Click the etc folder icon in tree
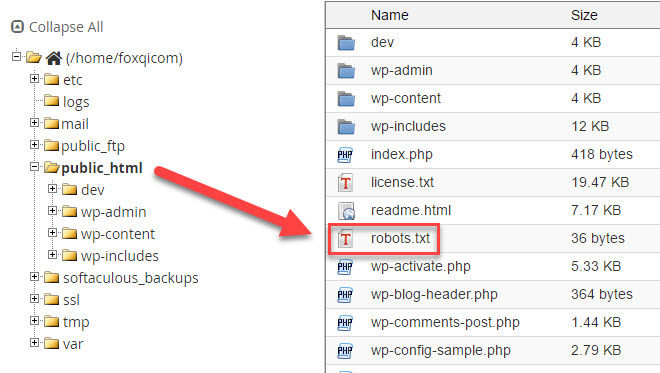Image resolution: width=660 pixels, height=373 pixels. (x=51, y=79)
